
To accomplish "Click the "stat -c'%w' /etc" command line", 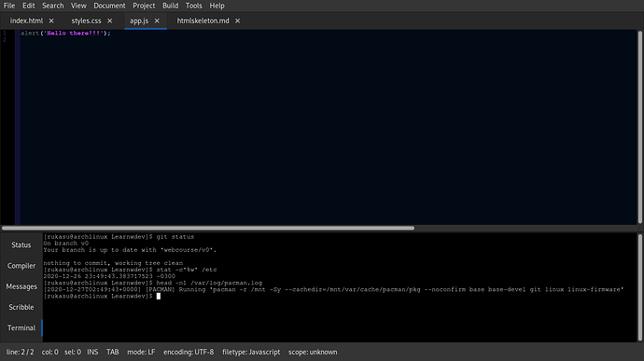I will point(187,270).
